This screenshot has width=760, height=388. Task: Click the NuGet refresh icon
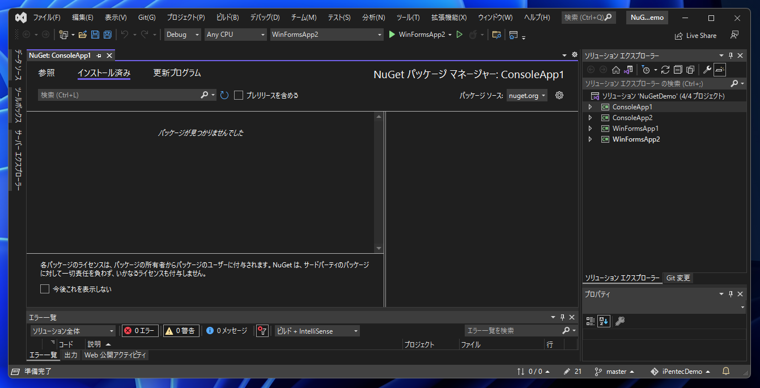(x=224, y=95)
